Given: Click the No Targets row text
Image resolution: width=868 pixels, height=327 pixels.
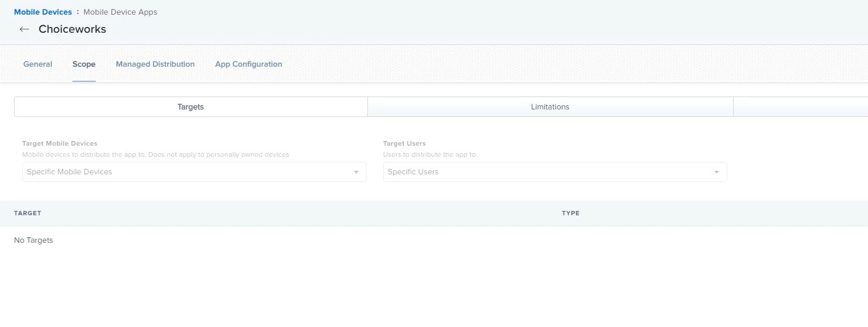Looking at the screenshot, I should pyautogui.click(x=34, y=240).
